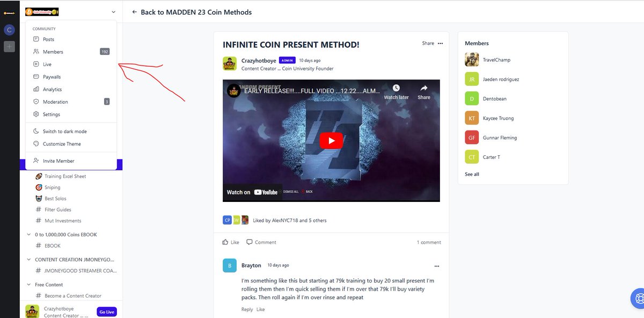Screen dimensions: 644x318
Task: Collapse CONTENT CREATION JMONEYGOOD group
Action: 28,259
